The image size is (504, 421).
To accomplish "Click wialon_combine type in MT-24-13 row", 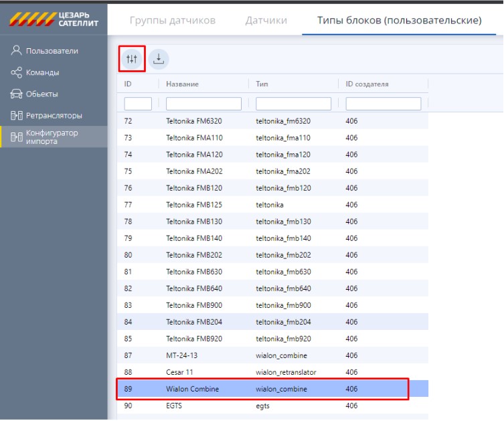I will tap(281, 355).
